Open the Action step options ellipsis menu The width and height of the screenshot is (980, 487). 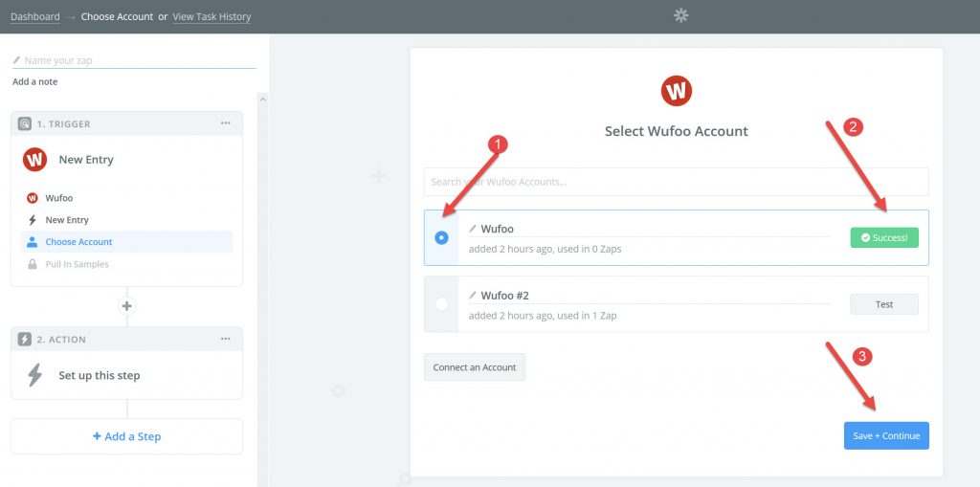[226, 339]
